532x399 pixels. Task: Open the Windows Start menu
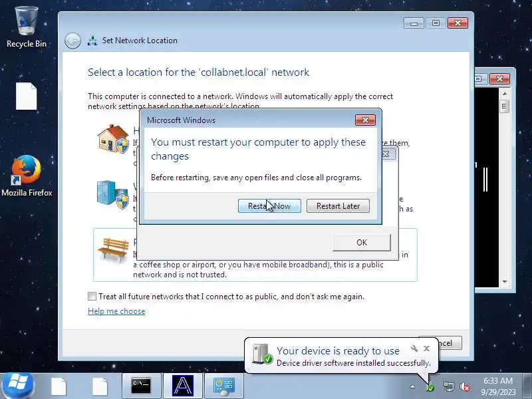coord(19,386)
